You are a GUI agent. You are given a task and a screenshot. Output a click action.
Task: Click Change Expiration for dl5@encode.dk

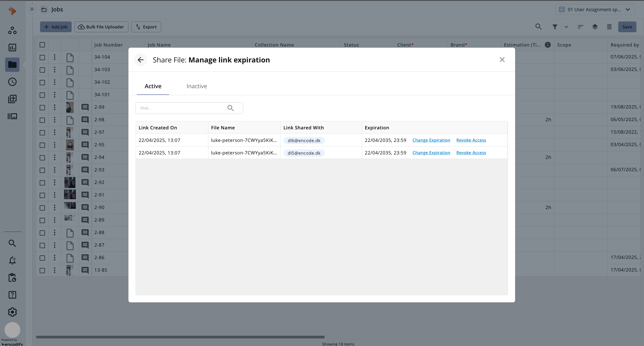point(431,152)
